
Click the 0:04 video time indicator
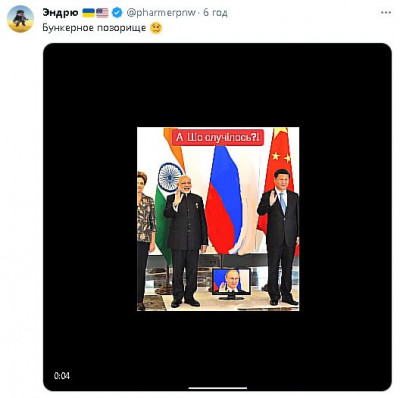pyautogui.click(x=62, y=376)
